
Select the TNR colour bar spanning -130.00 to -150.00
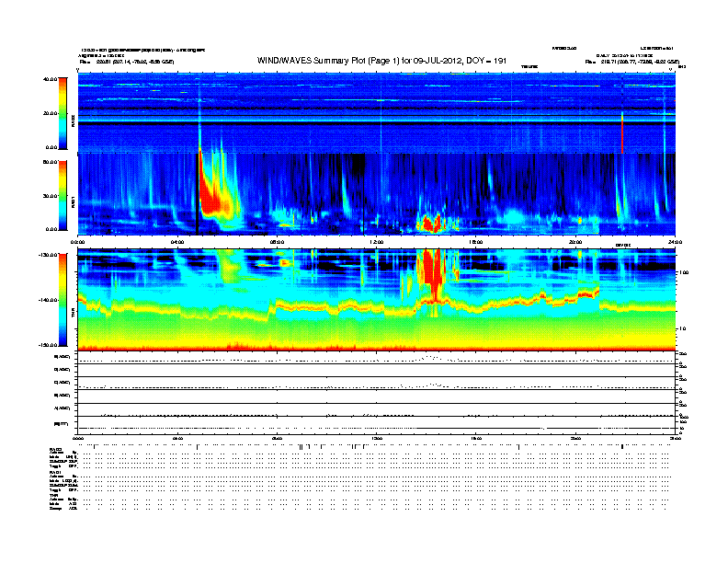pyautogui.click(x=63, y=300)
